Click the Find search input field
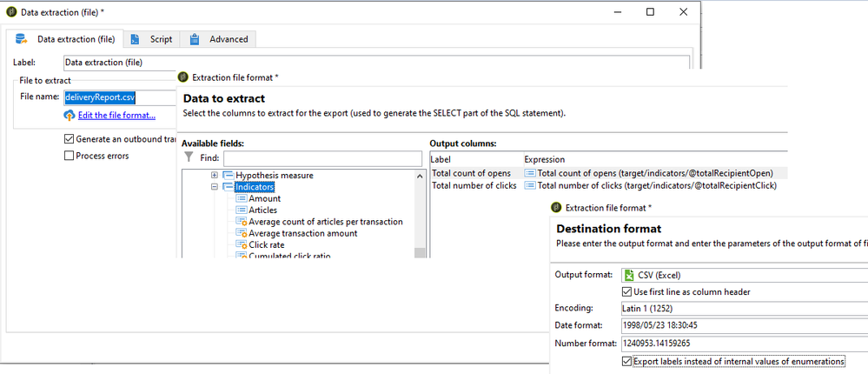 pos(321,158)
